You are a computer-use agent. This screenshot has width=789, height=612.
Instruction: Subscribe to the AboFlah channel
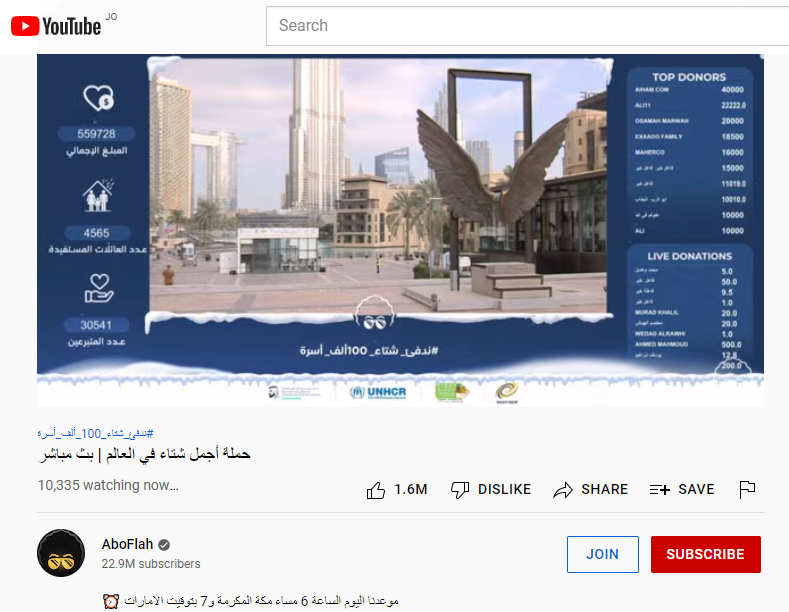[705, 554]
